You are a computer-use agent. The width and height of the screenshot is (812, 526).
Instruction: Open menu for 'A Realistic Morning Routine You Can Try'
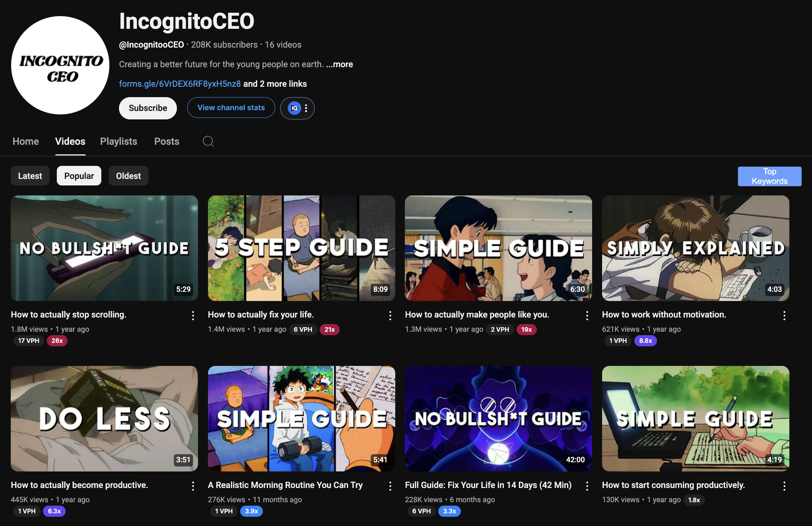(390, 486)
